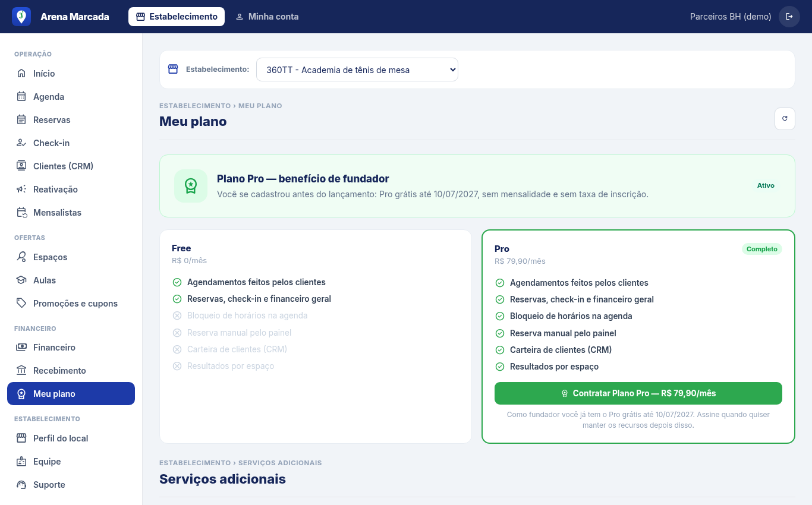Viewport: 812px width, 505px height.
Task: Click the Reativação megaphone icon
Action: [x=21, y=190]
